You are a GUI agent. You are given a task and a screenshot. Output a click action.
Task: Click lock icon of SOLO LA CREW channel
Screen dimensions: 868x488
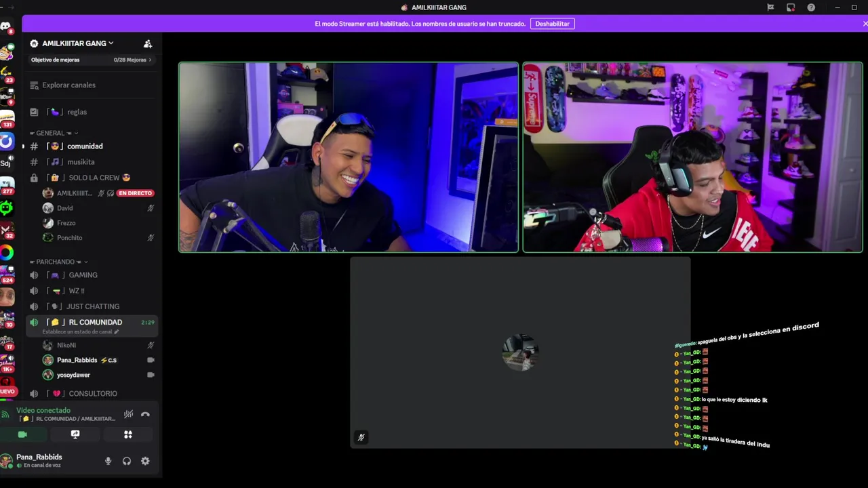(34, 178)
